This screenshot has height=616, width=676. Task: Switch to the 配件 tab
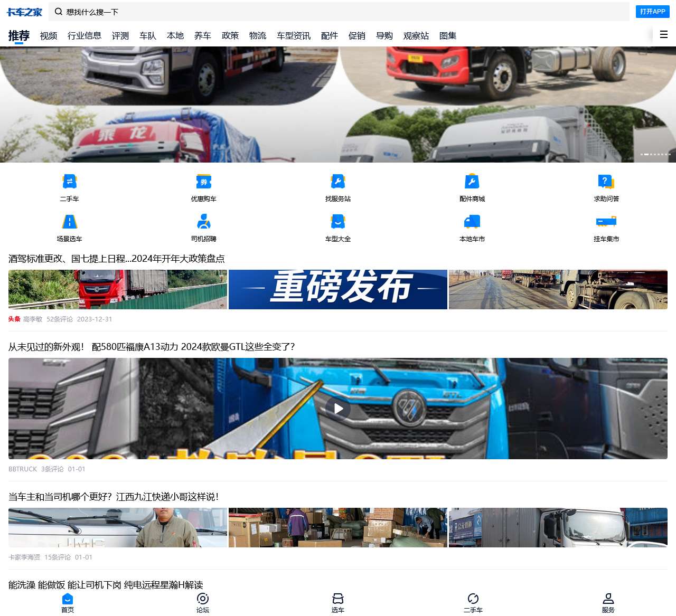pyautogui.click(x=330, y=36)
